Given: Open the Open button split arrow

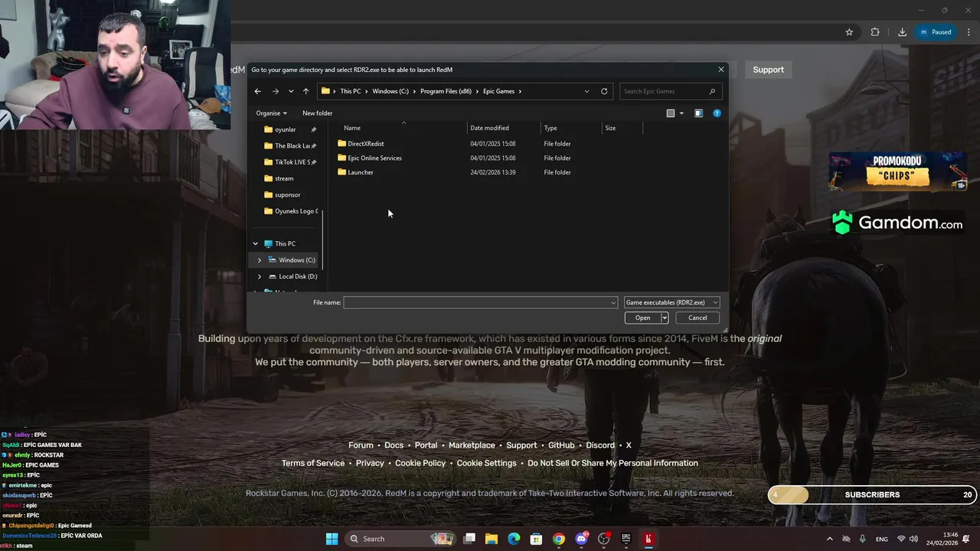Looking at the screenshot, I should (x=665, y=318).
